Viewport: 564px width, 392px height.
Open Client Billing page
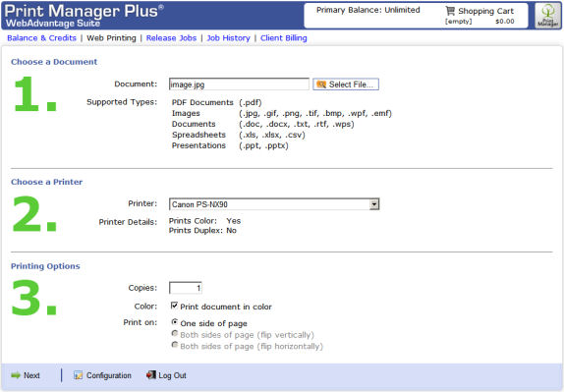(284, 38)
